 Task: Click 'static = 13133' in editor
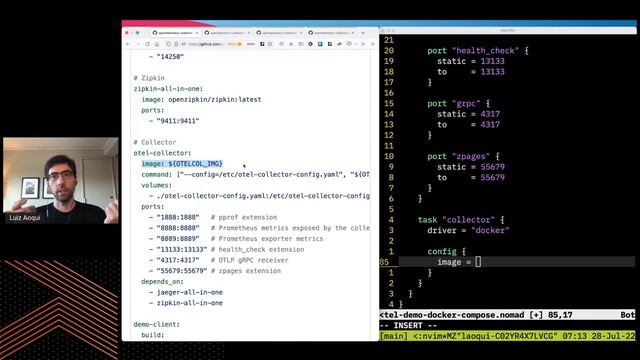pos(471,61)
